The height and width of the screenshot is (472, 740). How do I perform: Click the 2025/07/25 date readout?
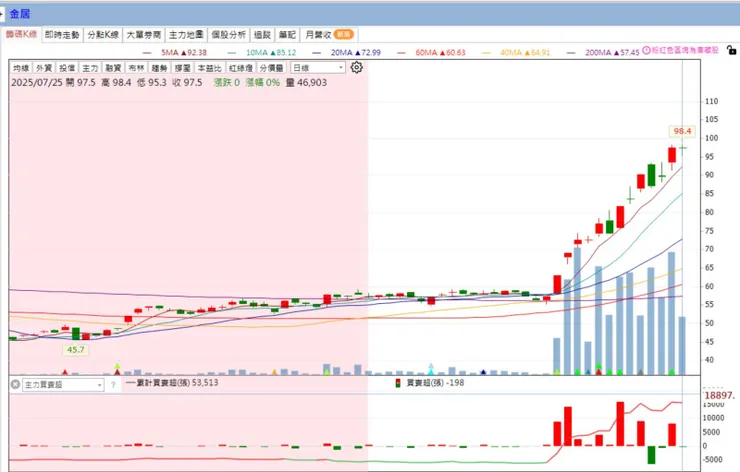(x=37, y=83)
